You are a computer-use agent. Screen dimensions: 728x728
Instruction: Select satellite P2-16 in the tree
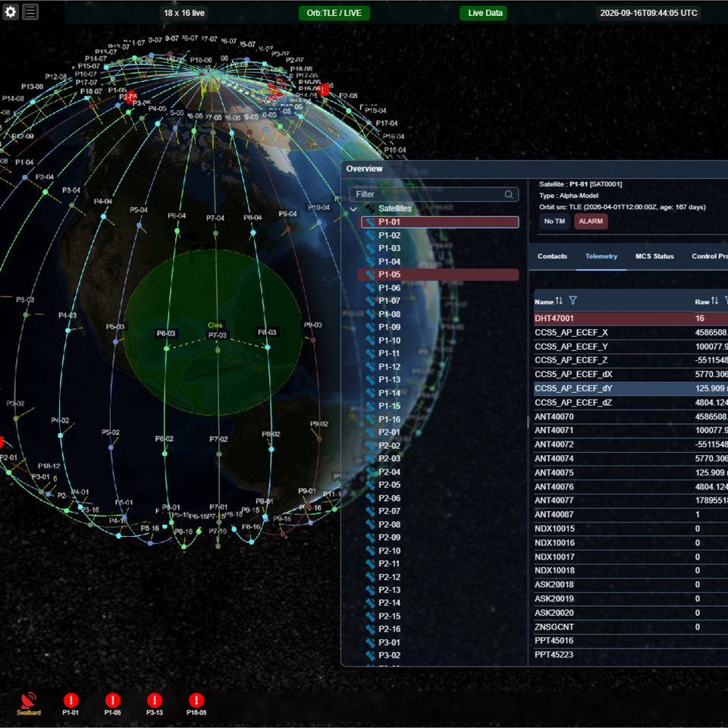point(389,629)
